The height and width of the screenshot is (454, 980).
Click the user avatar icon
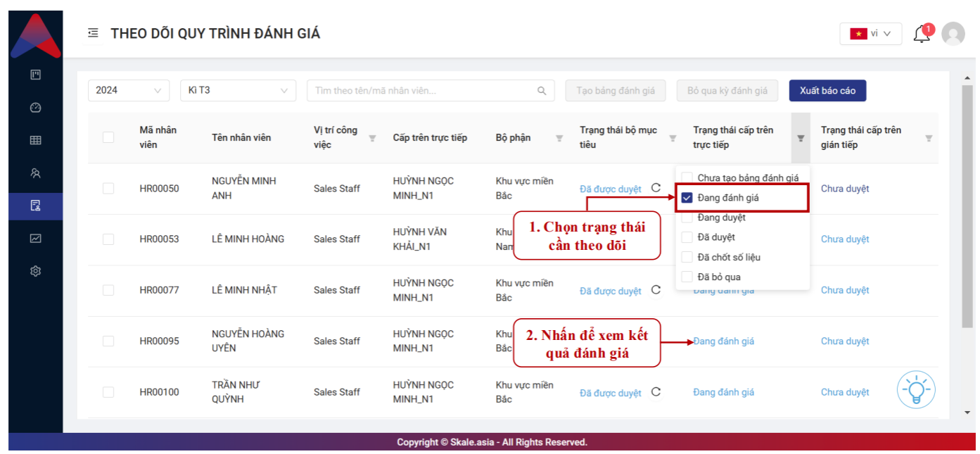(x=953, y=34)
